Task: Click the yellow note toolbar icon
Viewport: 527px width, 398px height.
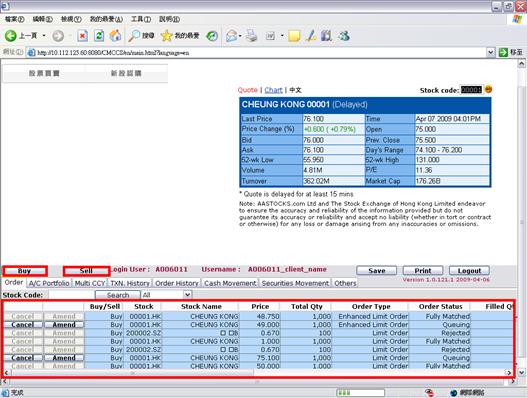Action: click(x=294, y=36)
